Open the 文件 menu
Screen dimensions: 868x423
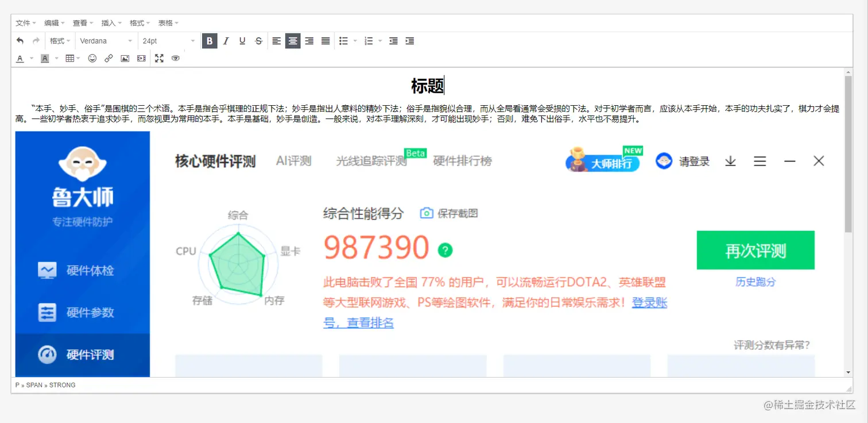[26, 23]
